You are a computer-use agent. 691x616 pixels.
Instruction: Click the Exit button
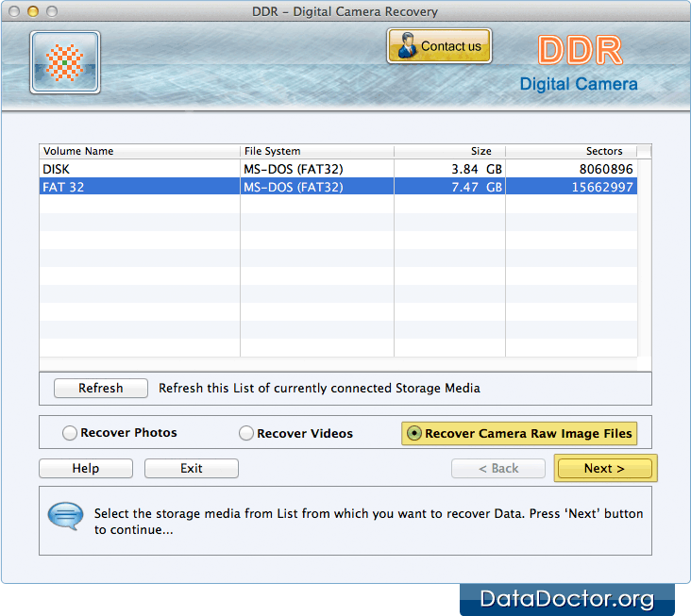click(x=192, y=468)
